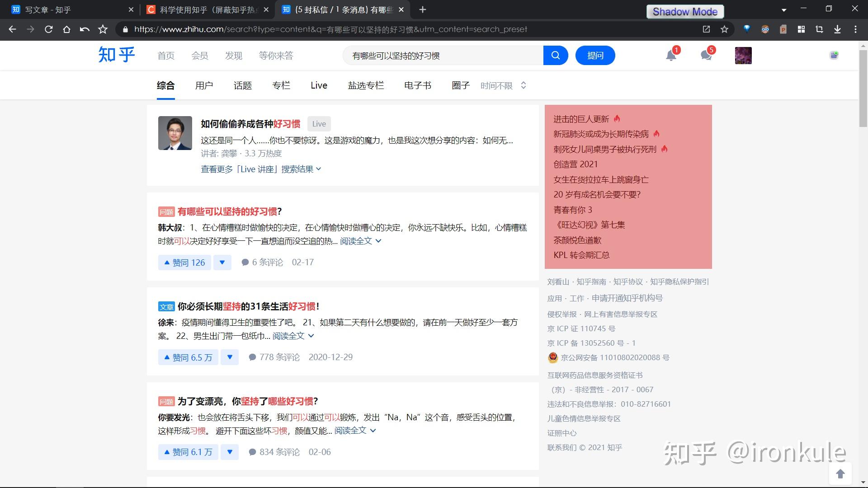Screen dimensions: 868x488
Task: Open browser three-dot menu
Action: coord(855,29)
